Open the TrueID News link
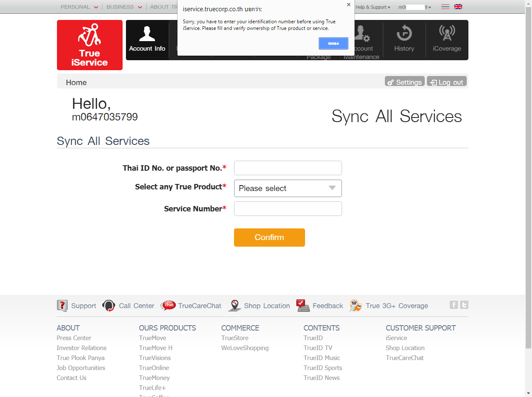 pos(322,378)
